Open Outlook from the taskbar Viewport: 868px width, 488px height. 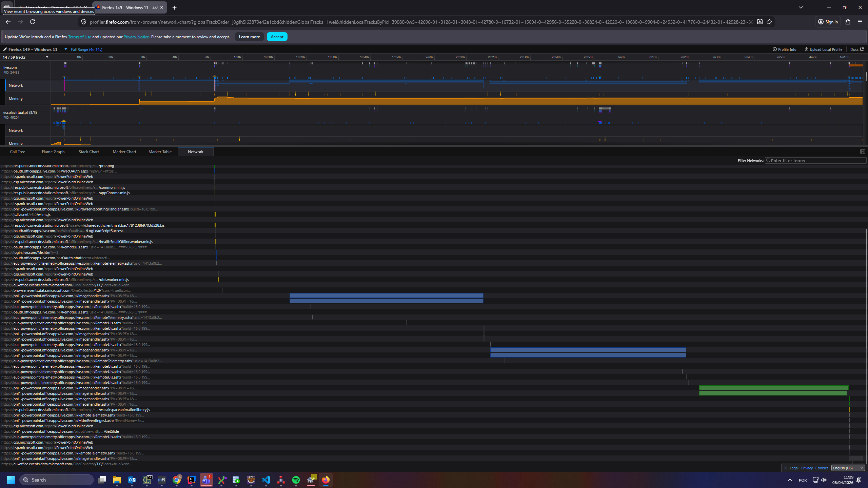132,480
